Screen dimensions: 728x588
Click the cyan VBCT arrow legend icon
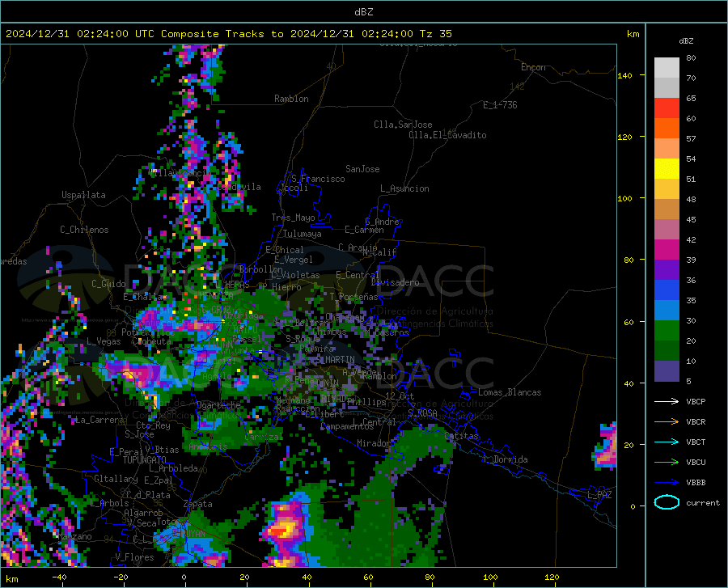667,442
